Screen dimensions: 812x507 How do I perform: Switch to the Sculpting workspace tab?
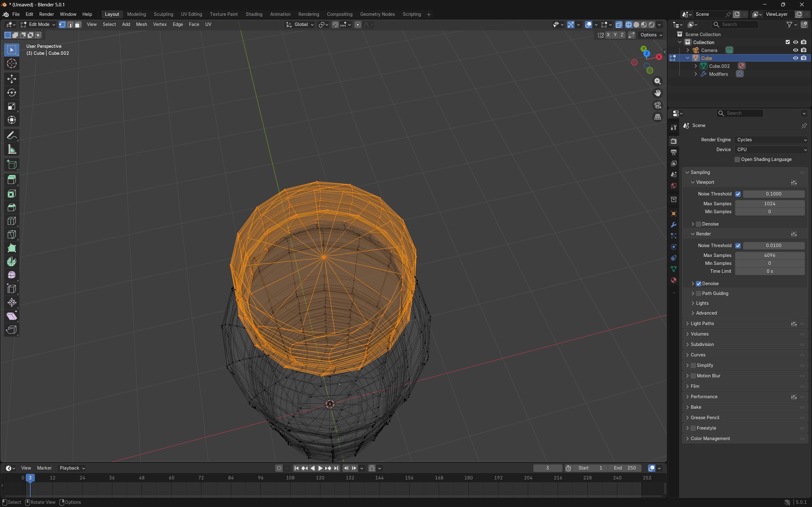163,15
